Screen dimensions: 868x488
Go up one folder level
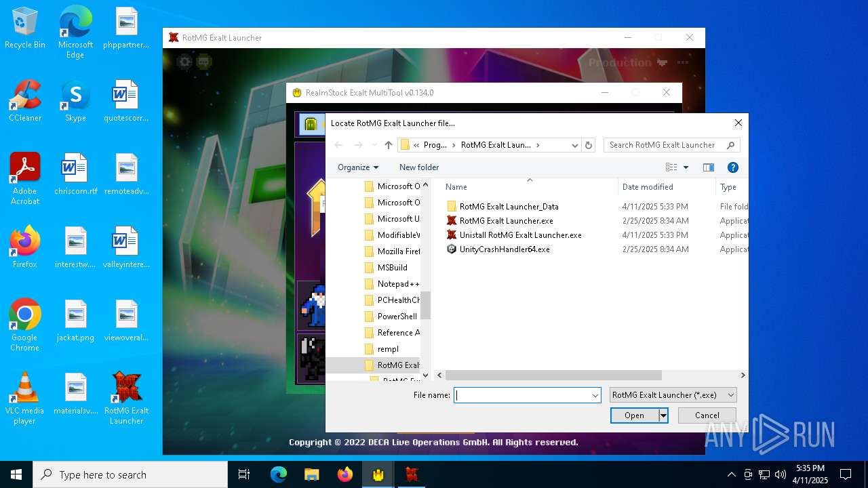[x=389, y=145]
